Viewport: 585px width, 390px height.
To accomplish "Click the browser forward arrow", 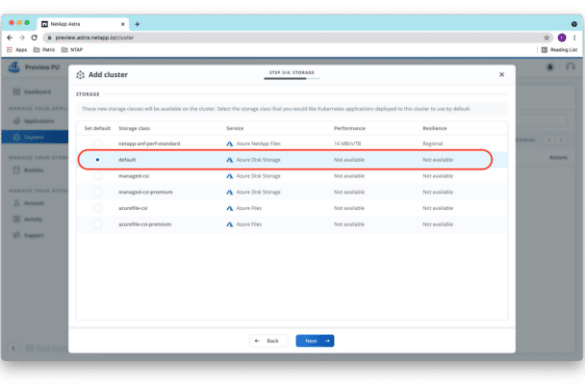I will point(22,37).
